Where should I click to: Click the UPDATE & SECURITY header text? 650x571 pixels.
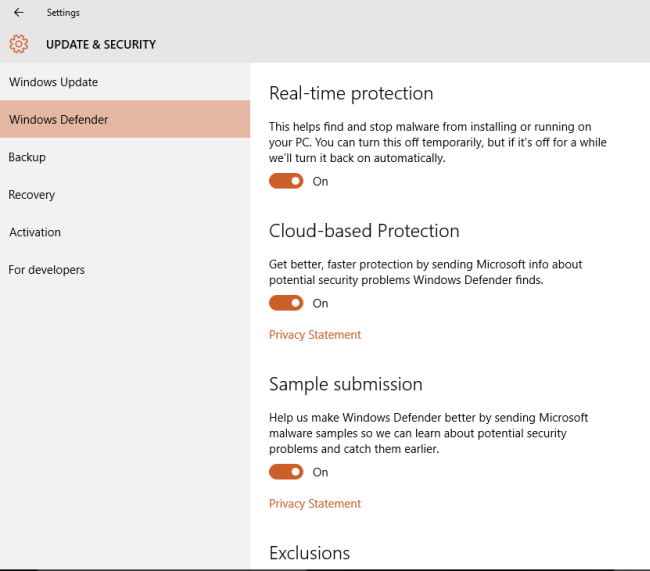coord(101,45)
